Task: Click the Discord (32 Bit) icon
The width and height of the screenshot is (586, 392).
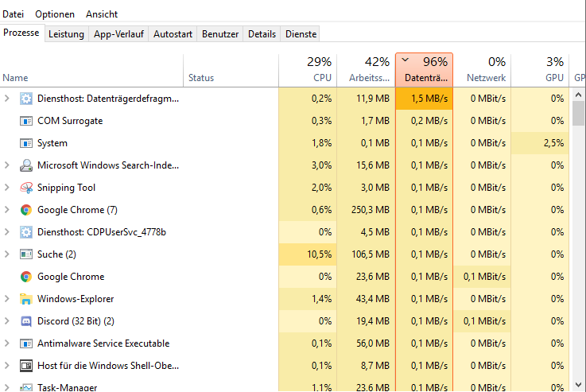Action: click(25, 321)
